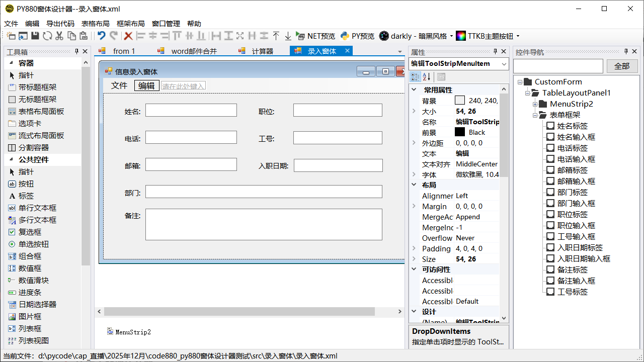Select the delete control icon (red X)
Image resolution: width=644 pixels, height=362 pixels.
click(x=127, y=36)
